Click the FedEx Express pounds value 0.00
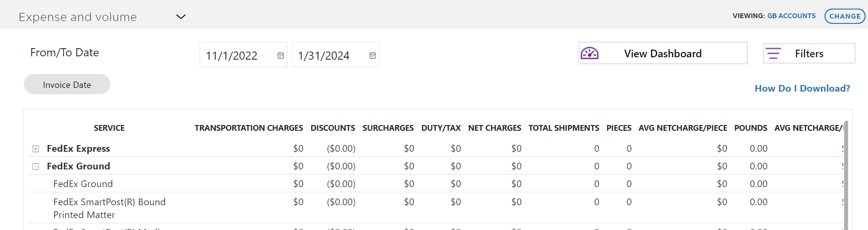Viewport: 868px width, 230px height. (758, 148)
